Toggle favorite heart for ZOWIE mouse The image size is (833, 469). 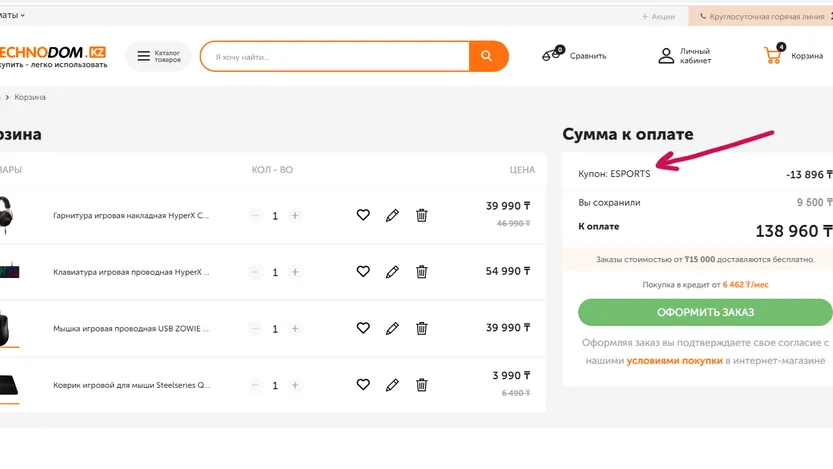[x=363, y=328]
